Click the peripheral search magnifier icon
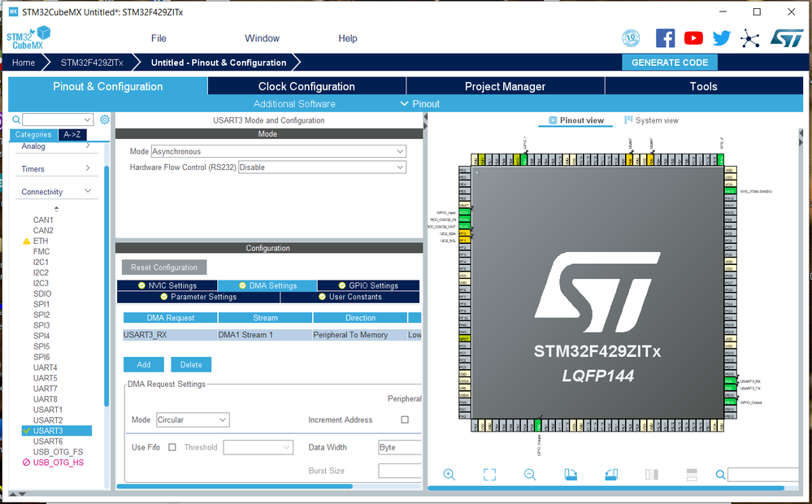812x504 pixels. click(x=16, y=119)
